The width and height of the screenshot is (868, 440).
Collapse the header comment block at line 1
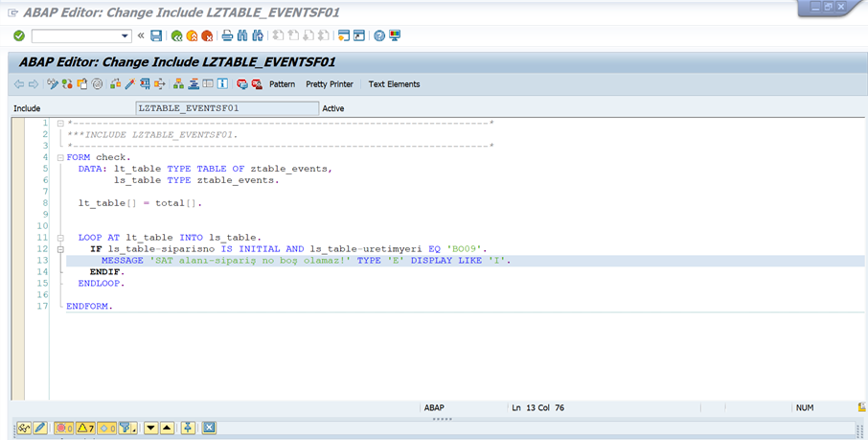60,124
